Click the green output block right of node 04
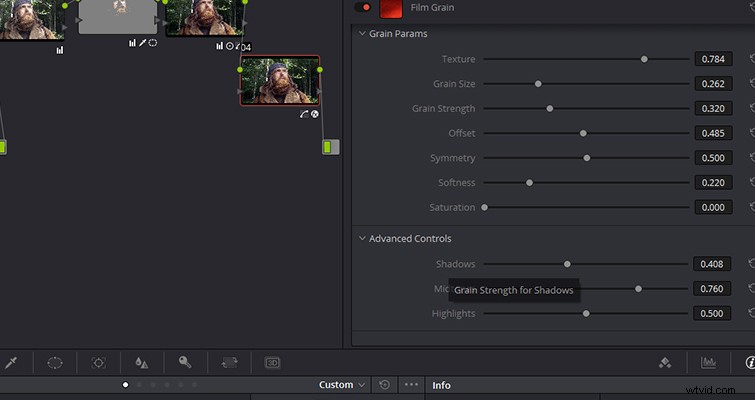755x400 pixels. click(330, 147)
